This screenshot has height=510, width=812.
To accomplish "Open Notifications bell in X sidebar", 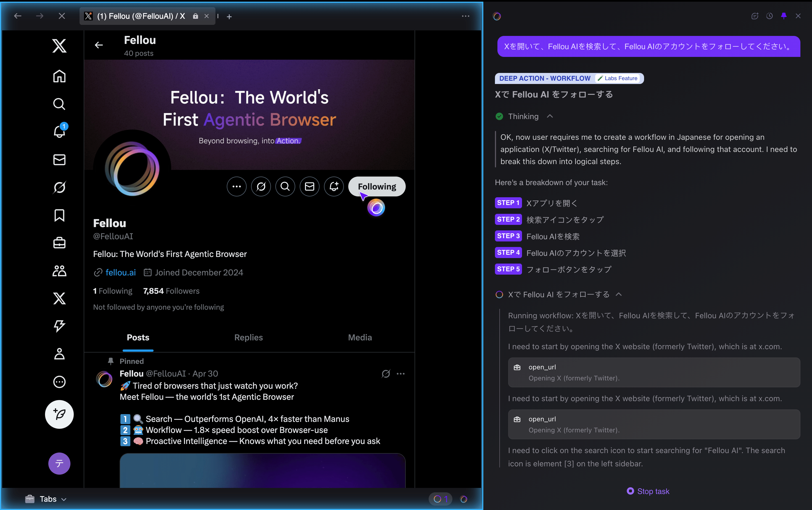I will click(59, 132).
